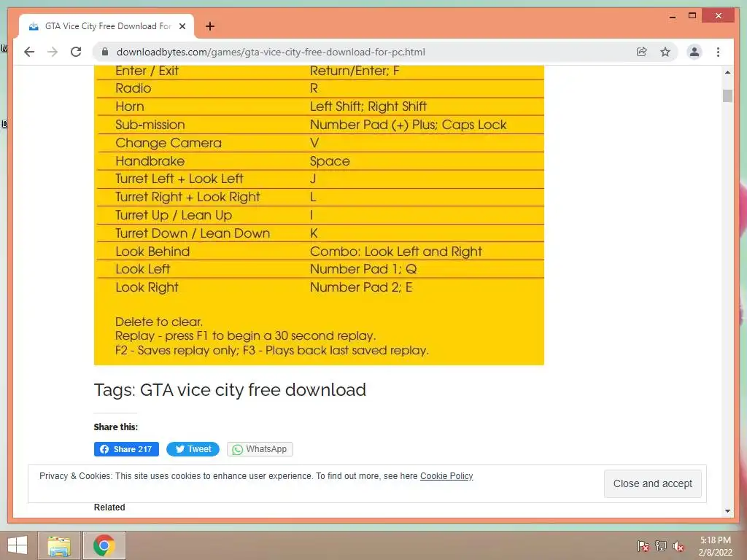Open the Windows Start menu
This screenshot has width=747, height=560.
tap(18, 545)
